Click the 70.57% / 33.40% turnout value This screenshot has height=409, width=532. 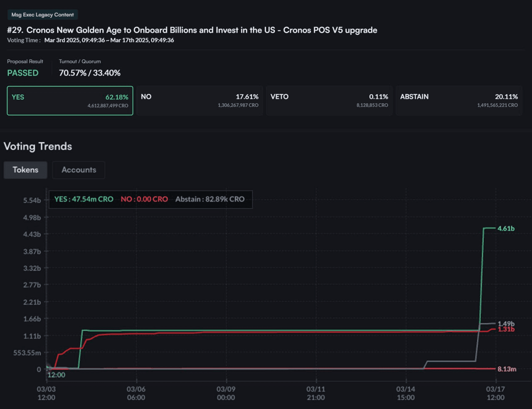[x=90, y=73]
